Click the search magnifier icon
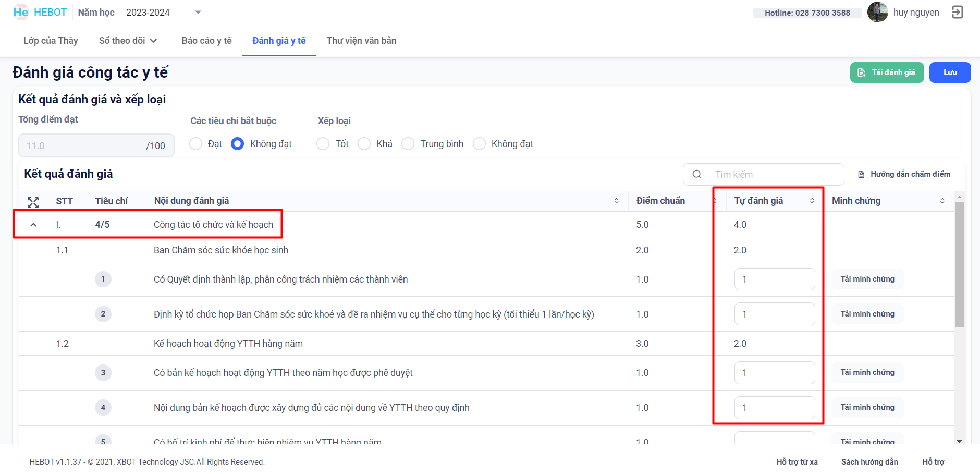Image resolution: width=980 pixels, height=474 pixels. 697,174
